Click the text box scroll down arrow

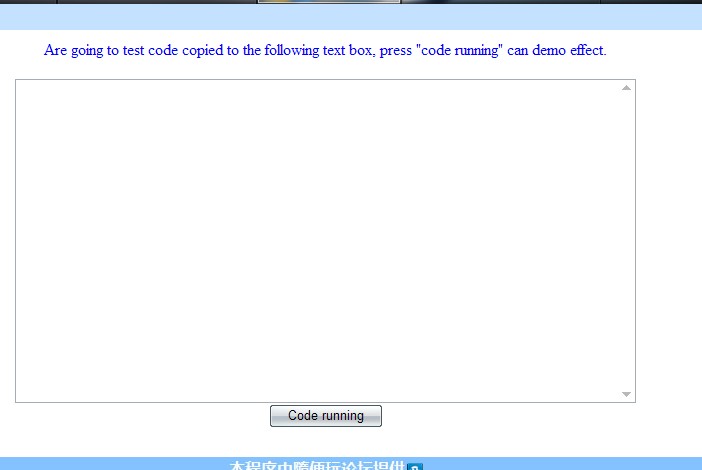tap(627, 394)
